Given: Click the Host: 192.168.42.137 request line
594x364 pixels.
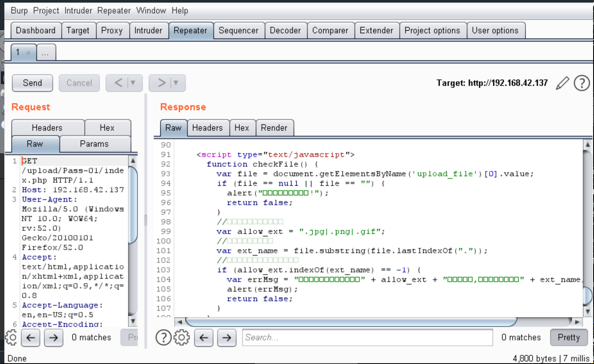Looking at the screenshot, I should [73, 190].
